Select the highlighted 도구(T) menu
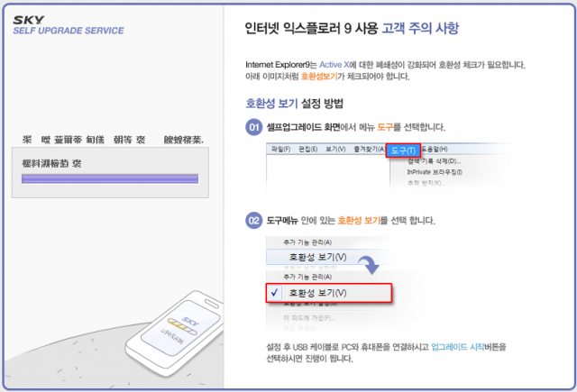The height and width of the screenshot is (392, 577). (403, 150)
